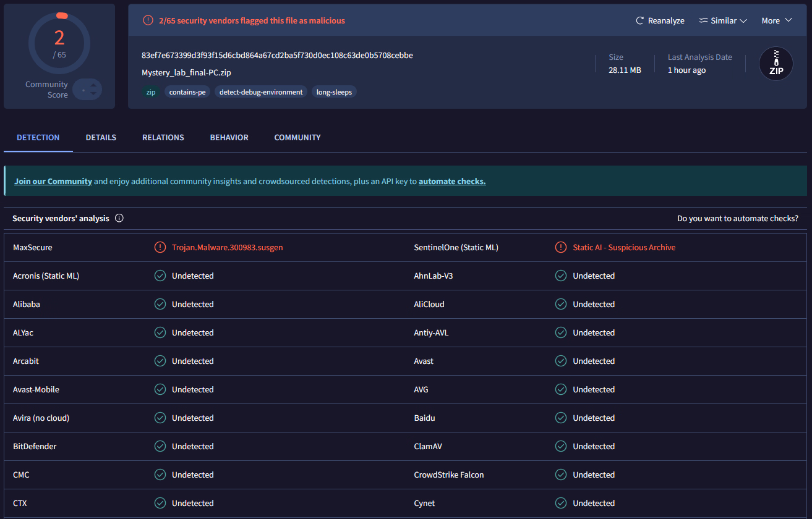
Task: Switch to the DETECTION tab
Action: (38, 137)
